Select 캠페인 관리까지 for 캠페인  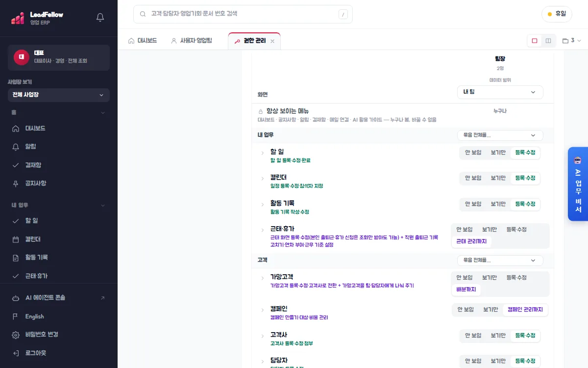(x=525, y=310)
